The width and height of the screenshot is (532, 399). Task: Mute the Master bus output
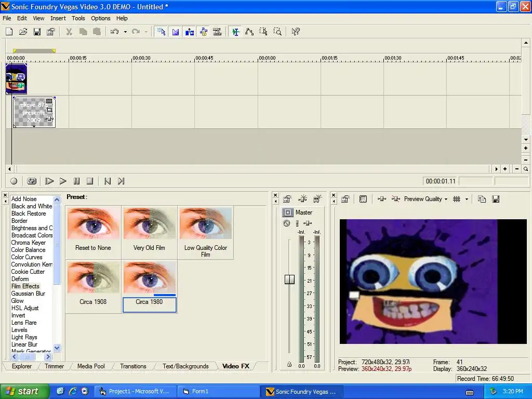click(x=287, y=223)
